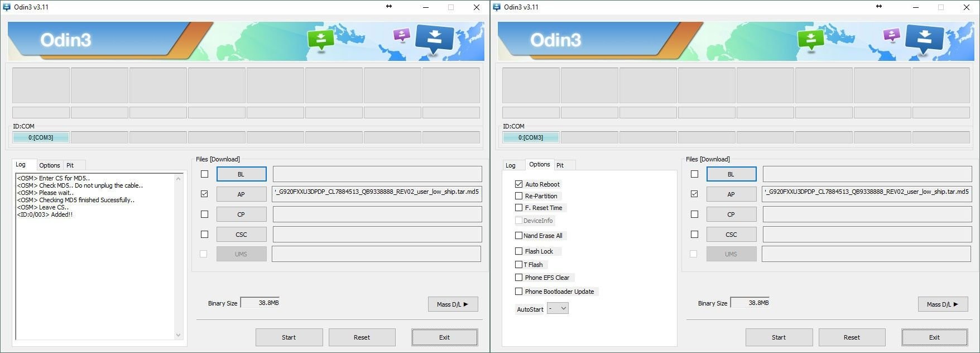Click the CP file path field in the Log-view window
980x353 pixels.
[377, 214]
